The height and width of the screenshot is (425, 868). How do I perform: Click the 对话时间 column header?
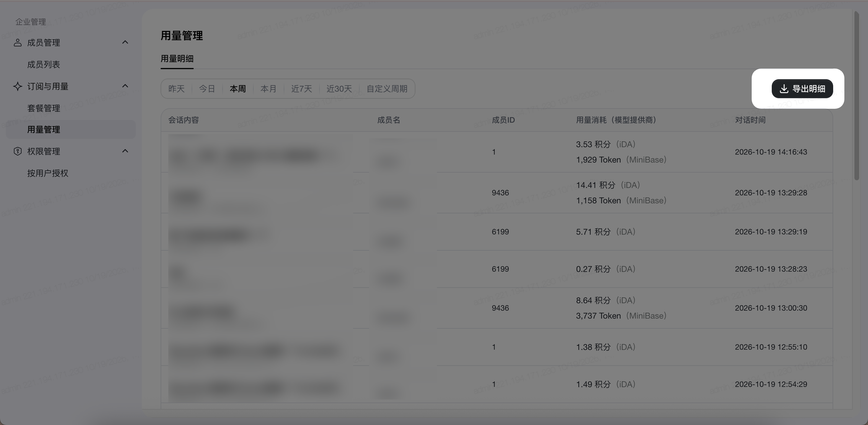coord(750,120)
